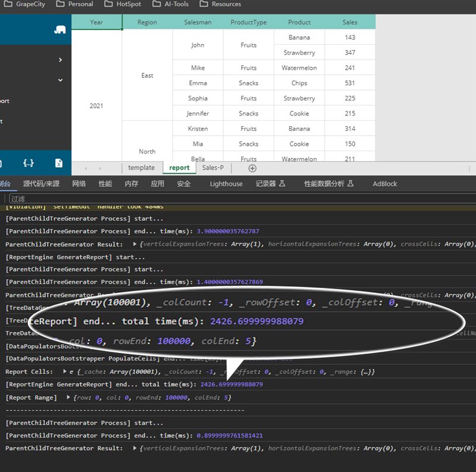Click time value 0.8999999761581421 in console
The height and width of the screenshot is (472, 476).
(230, 435)
